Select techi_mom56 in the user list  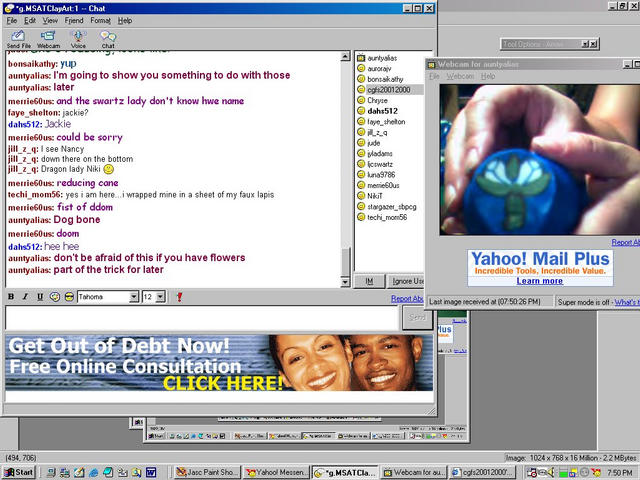coord(387,217)
